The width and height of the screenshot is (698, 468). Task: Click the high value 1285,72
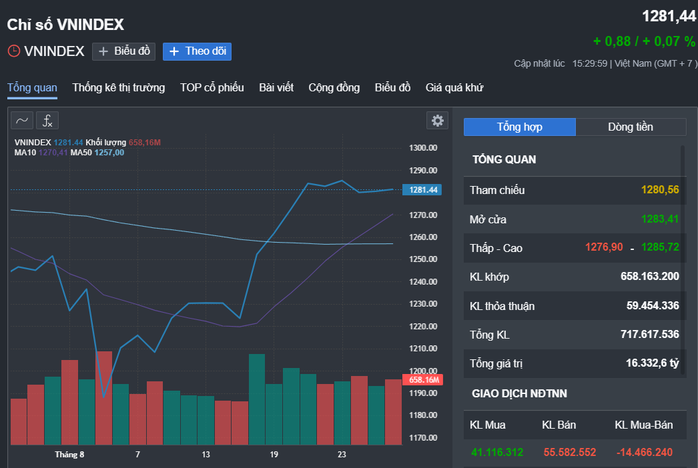coord(660,247)
